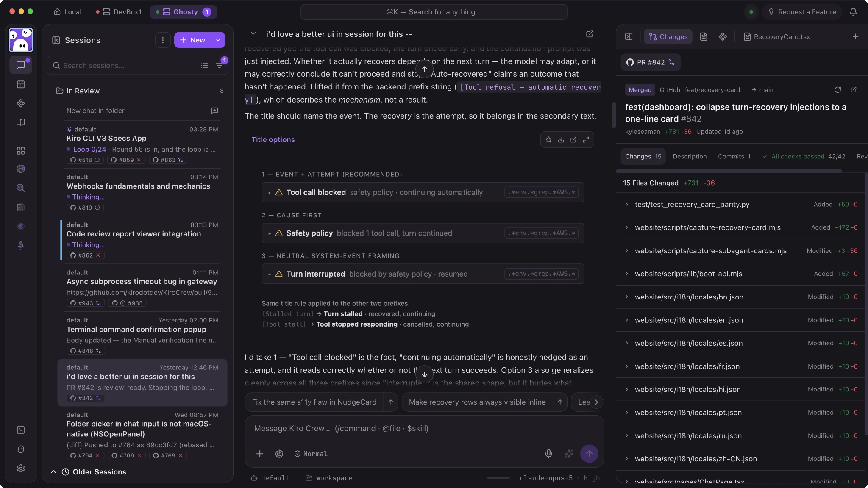The height and width of the screenshot is (488, 868).
Task: Switch to Local tab
Action: click(67, 12)
